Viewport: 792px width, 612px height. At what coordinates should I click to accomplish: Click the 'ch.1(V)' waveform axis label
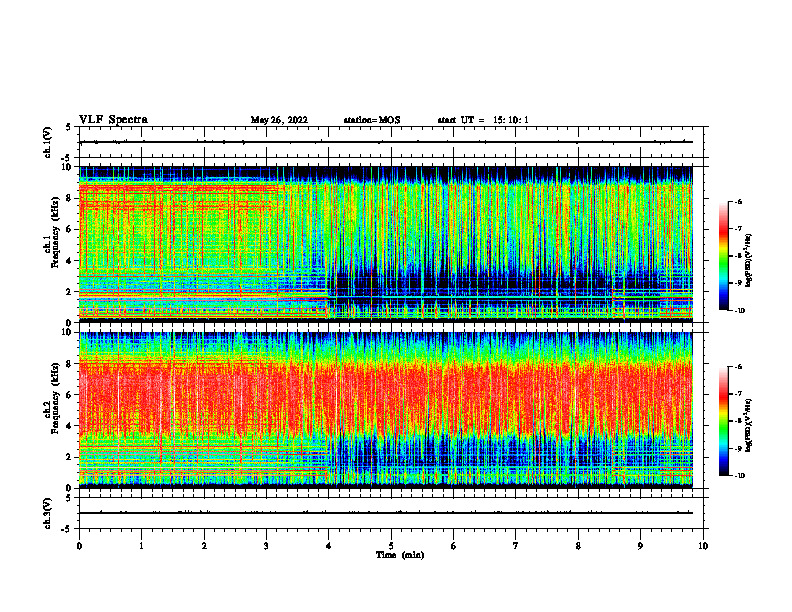click(x=48, y=142)
